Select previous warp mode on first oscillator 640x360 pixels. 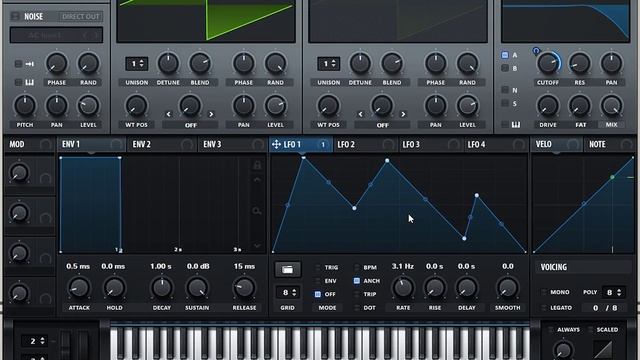(169, 114)
